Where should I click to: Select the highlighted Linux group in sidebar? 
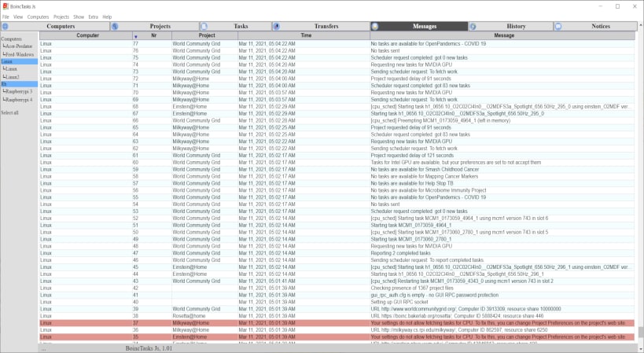(20, 61)
